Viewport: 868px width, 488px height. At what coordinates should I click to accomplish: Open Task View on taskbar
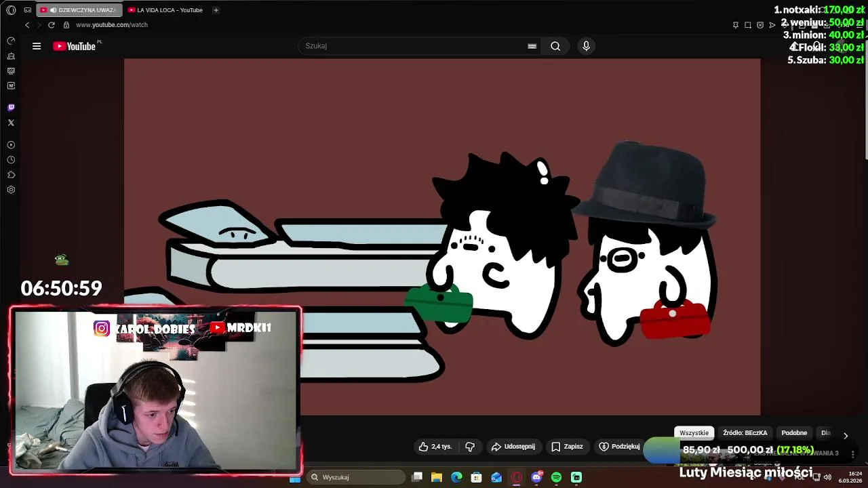coord(417,478)
